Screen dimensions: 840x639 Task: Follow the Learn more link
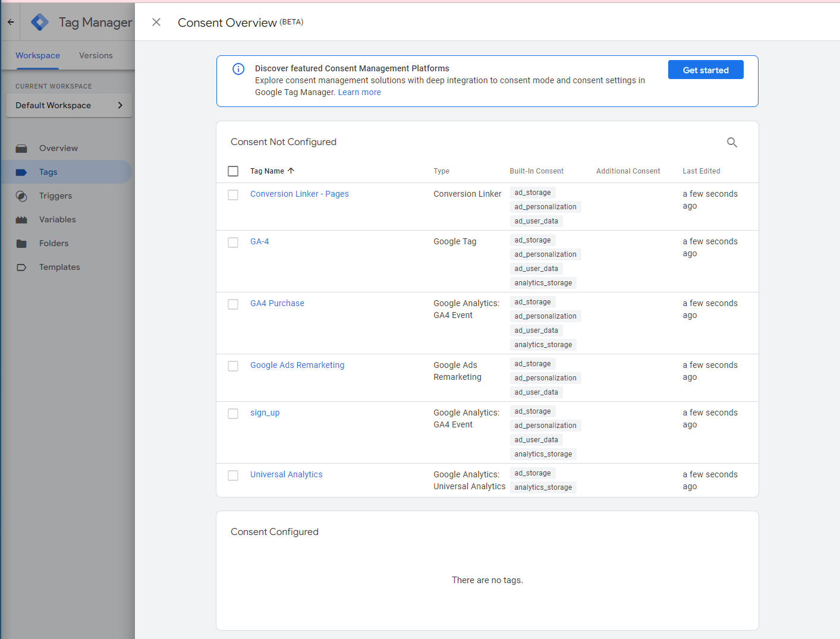point(359,92)
